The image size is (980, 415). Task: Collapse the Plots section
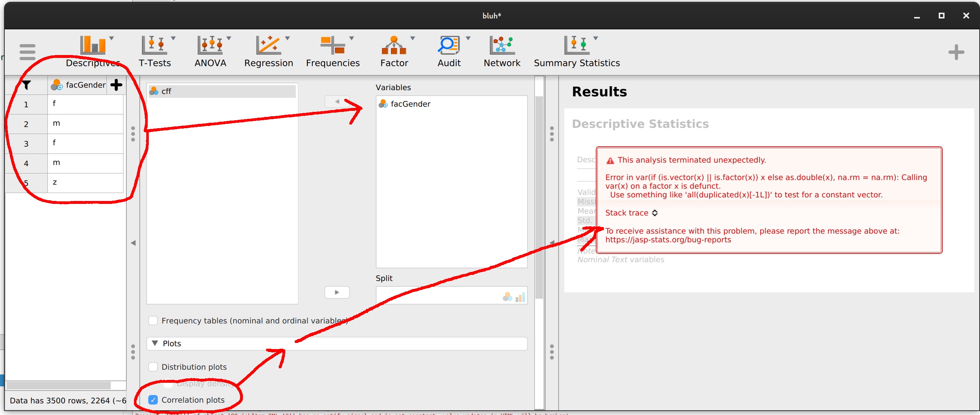coord(155,343)
